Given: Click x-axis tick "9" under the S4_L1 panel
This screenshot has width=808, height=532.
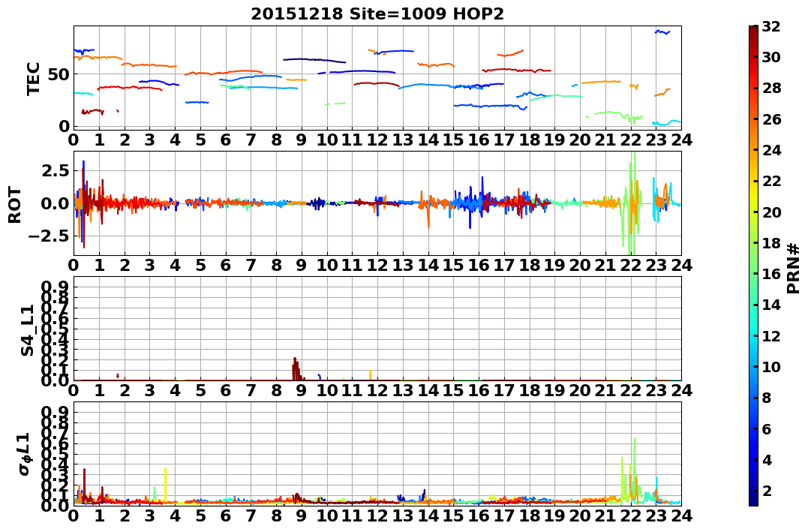Looking at the screenshot, I should [x=302, y=390].
